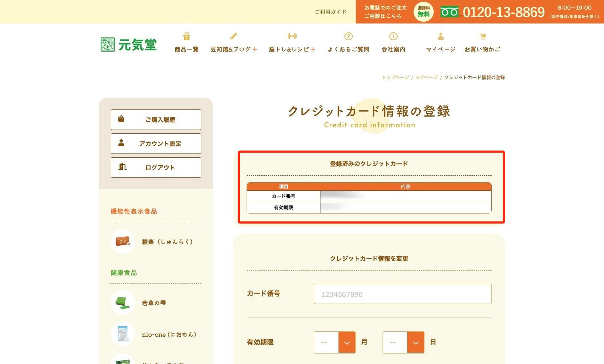The height and width of the screenshot is (364, 604).
Task: Expand the plus next to 脳トレ&レシピ
Action: (x=313, y=49)
